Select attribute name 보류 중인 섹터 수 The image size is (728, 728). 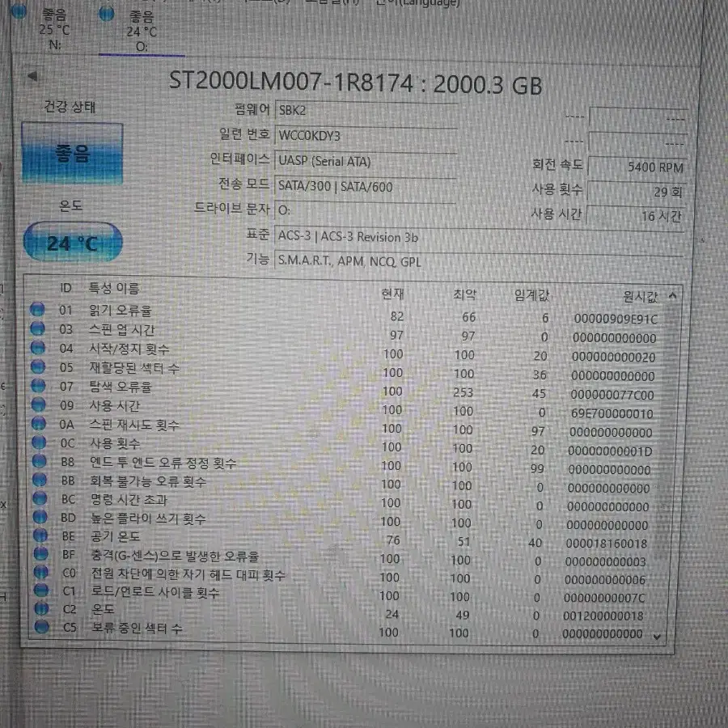137,629
